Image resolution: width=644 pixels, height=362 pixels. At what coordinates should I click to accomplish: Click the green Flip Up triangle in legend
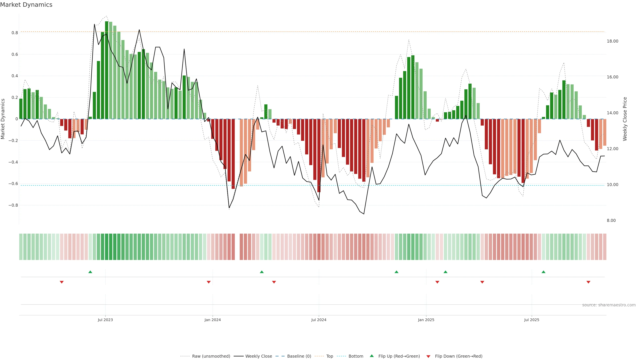click(372, 356)
